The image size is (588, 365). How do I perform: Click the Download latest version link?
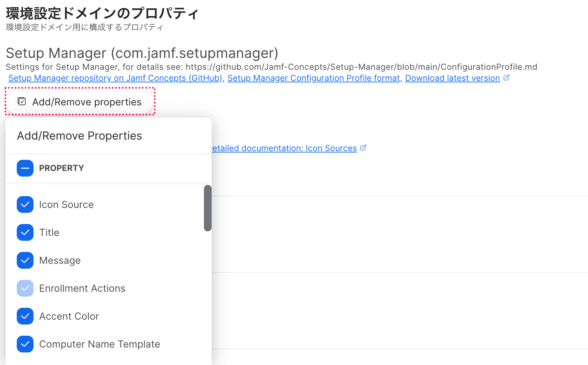(x=452, y=78)
